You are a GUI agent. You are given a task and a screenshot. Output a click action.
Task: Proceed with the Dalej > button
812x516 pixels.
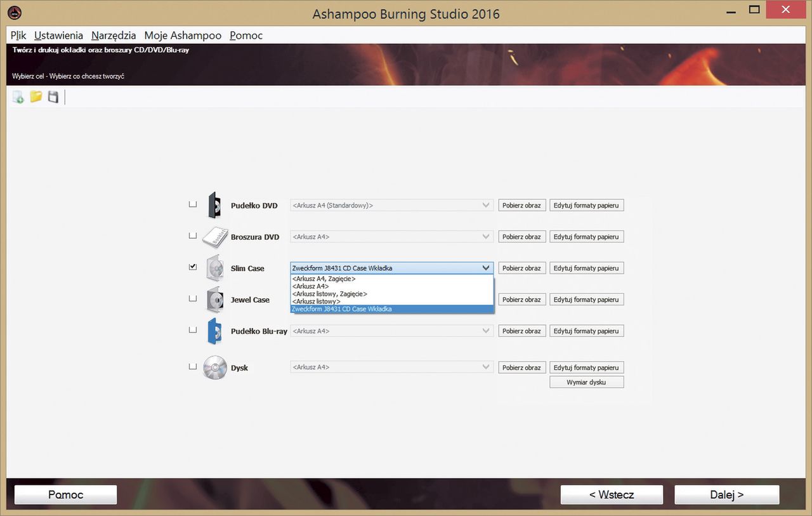[x=727, y=494]
